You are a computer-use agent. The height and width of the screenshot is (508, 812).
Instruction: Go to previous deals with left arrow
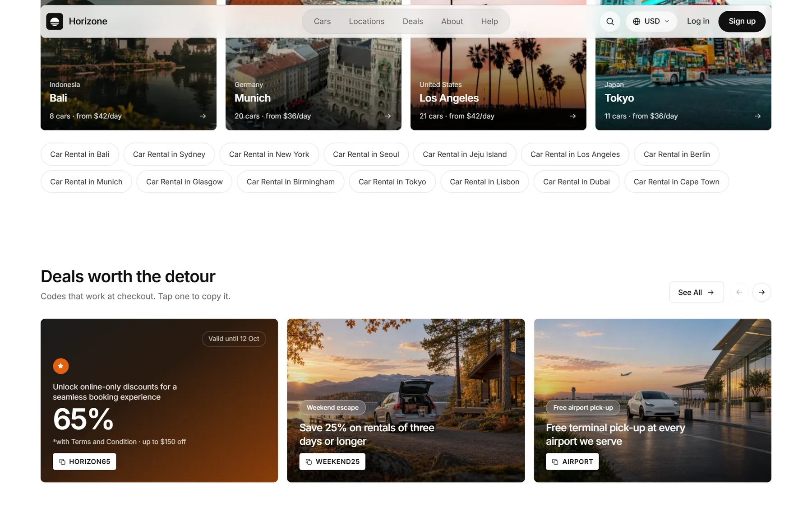[x=739, y=292]
